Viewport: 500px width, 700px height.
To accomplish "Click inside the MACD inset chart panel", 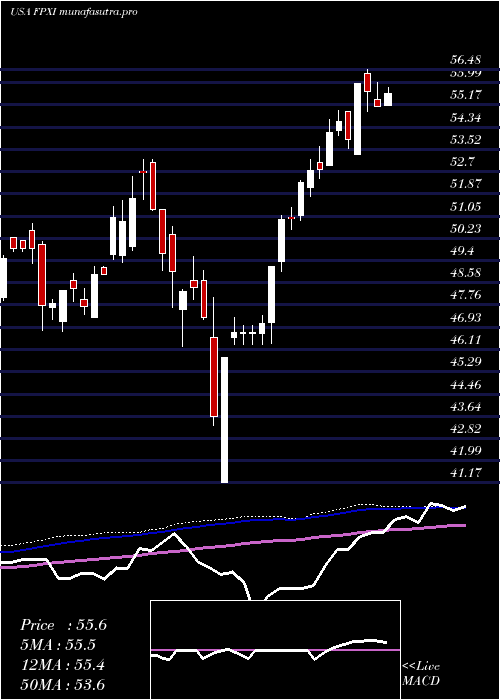I will [x=275, y=650].
